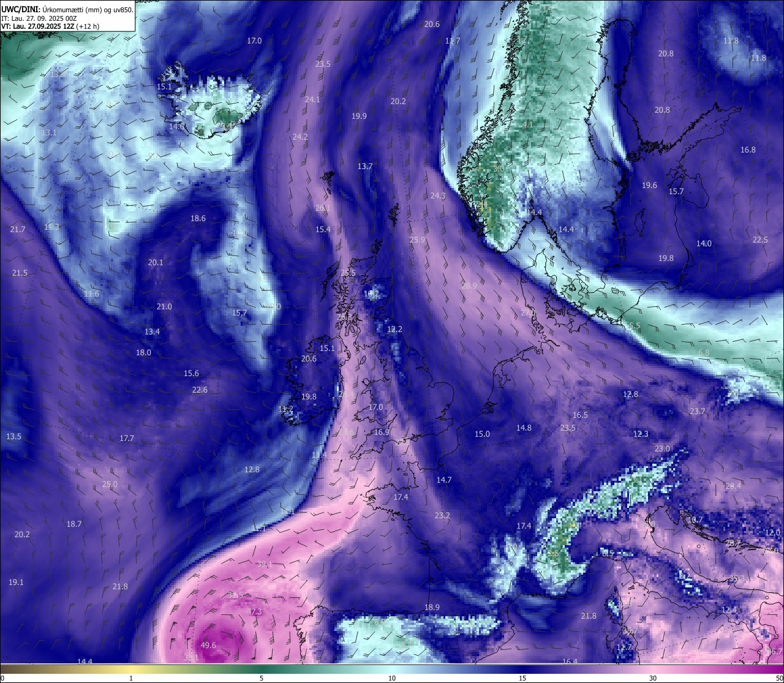The width and height of the screenshot is (784, 683).
Task: Click the 16.8 value label
Action: pos(748,149)
